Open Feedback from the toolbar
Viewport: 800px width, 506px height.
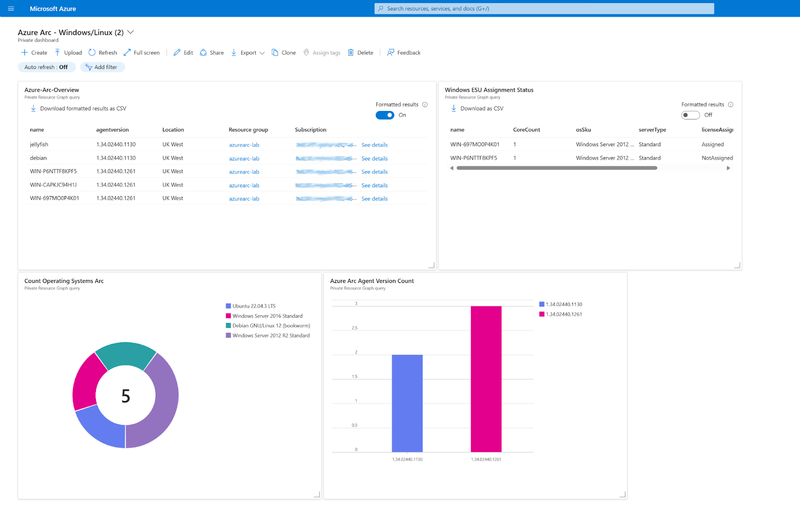coord(404,53)
